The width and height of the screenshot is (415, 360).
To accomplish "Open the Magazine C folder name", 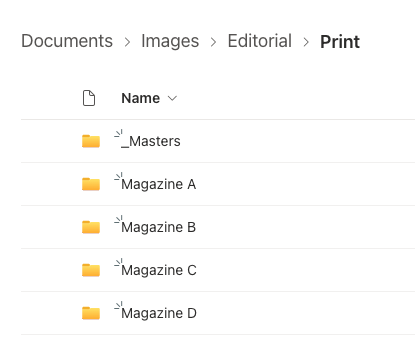I will 159,270.
